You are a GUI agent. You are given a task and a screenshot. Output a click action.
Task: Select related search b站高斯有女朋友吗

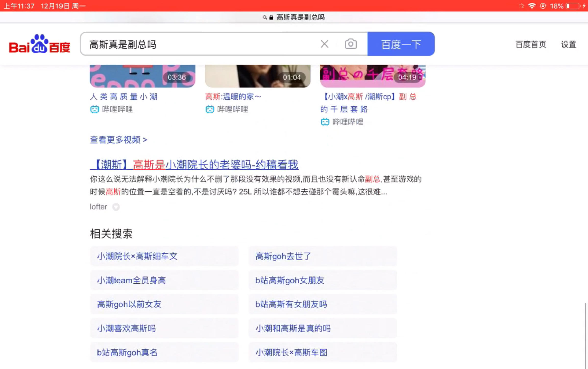(x=323, y=304)
